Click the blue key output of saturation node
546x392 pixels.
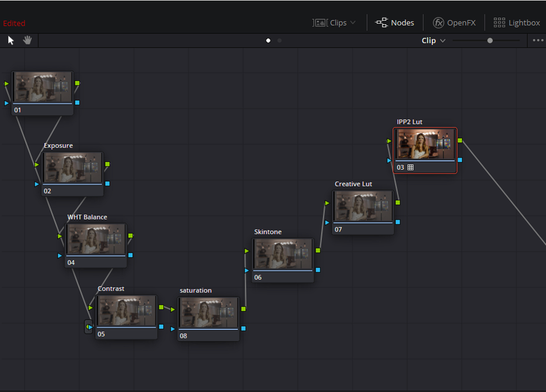click(x=244, y=328)
